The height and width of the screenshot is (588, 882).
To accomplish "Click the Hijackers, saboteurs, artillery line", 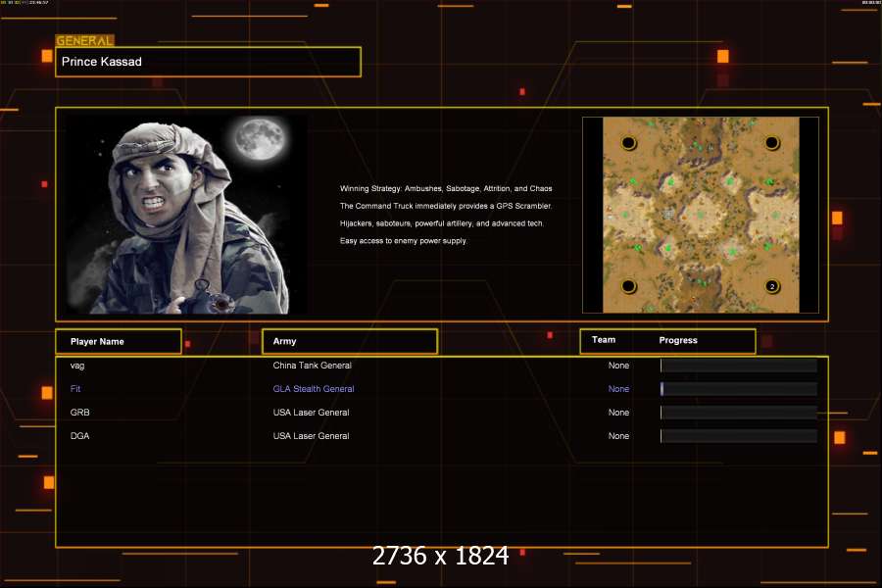I will click(x=442, y=223).
